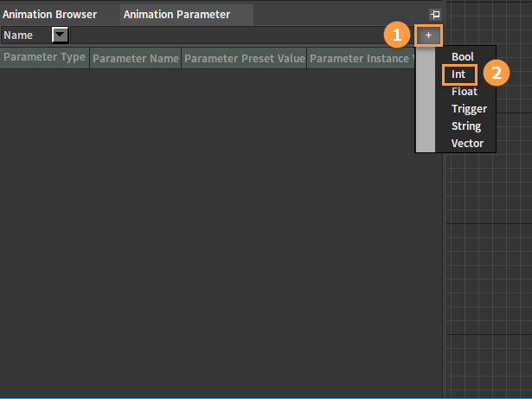Click the orange badge numbered 1
This screenshot has height=399, width=532.
tap(397, 35)
